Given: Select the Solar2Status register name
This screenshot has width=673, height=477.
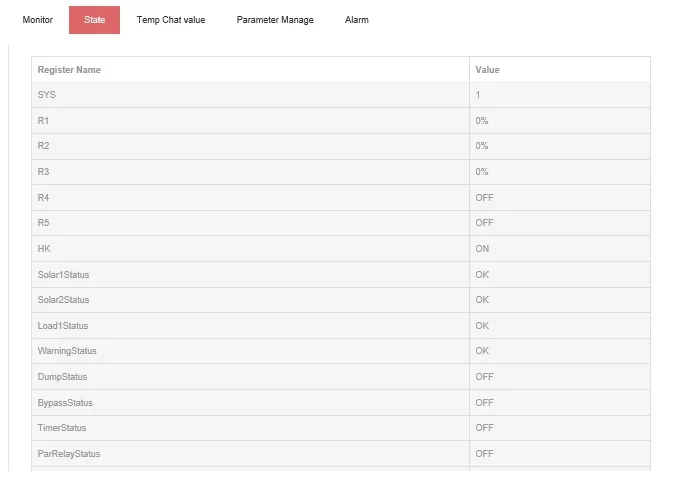Looking at the screenshot, I should click(x=64, y=300).
